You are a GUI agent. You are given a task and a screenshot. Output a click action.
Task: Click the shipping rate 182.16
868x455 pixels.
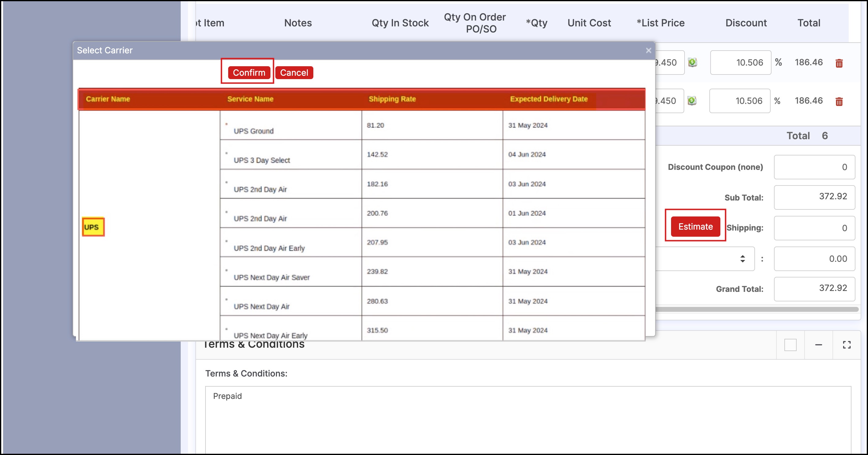pyautogui.click(x=377, y=184)
